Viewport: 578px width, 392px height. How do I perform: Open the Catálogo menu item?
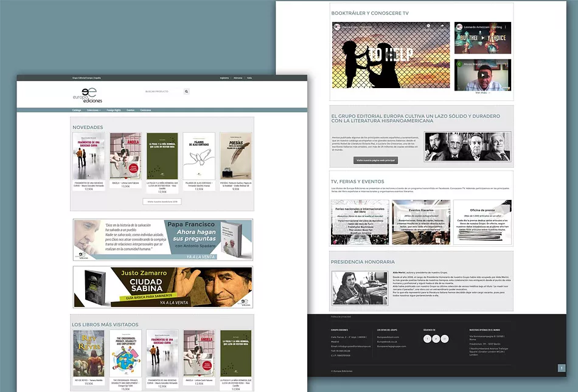[x=77, y=110]
